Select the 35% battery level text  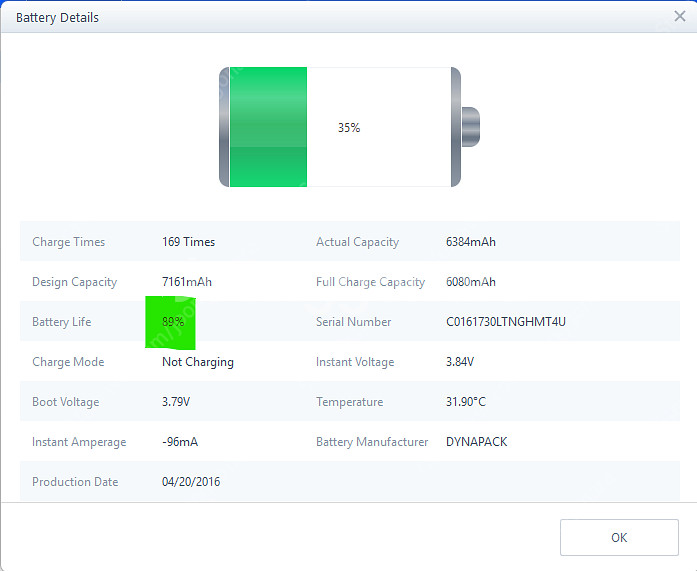pyautogui.click(x=349, y=128)
